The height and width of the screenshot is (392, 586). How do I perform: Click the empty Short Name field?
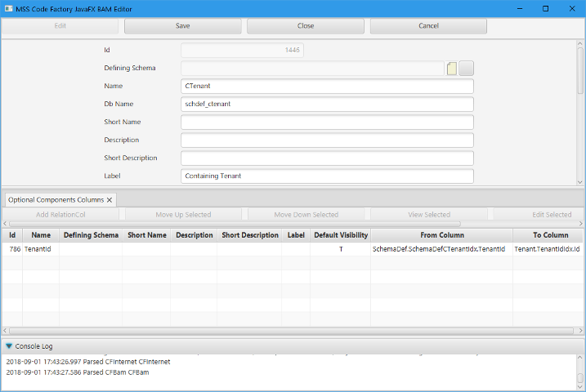click(327, 122)
